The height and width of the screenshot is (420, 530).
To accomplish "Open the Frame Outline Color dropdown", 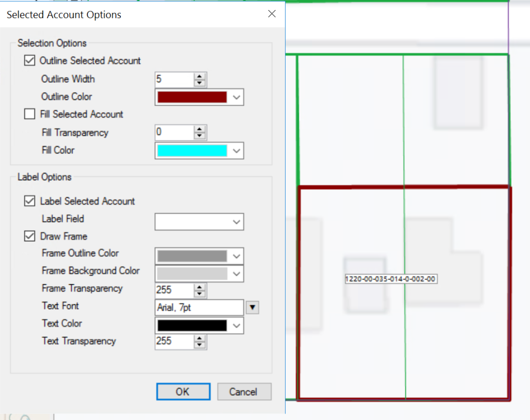I will [x=236, y=256].
